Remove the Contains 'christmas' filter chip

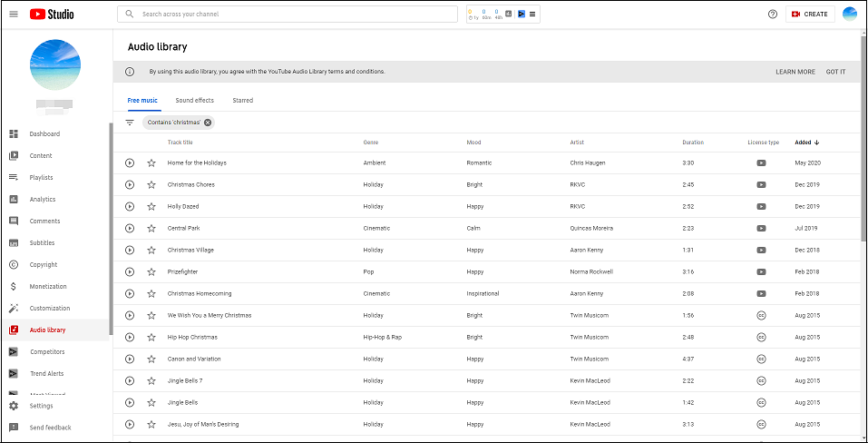tap(208, 123)
